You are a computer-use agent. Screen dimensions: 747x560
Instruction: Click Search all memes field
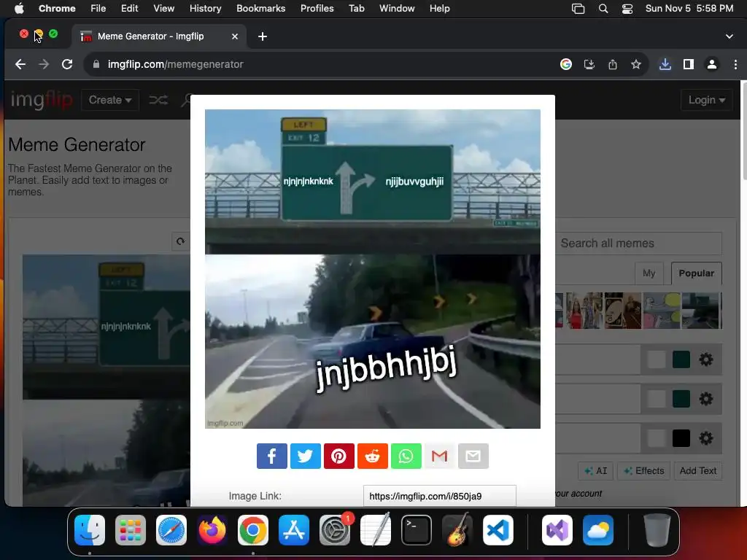tap(638, 244)
